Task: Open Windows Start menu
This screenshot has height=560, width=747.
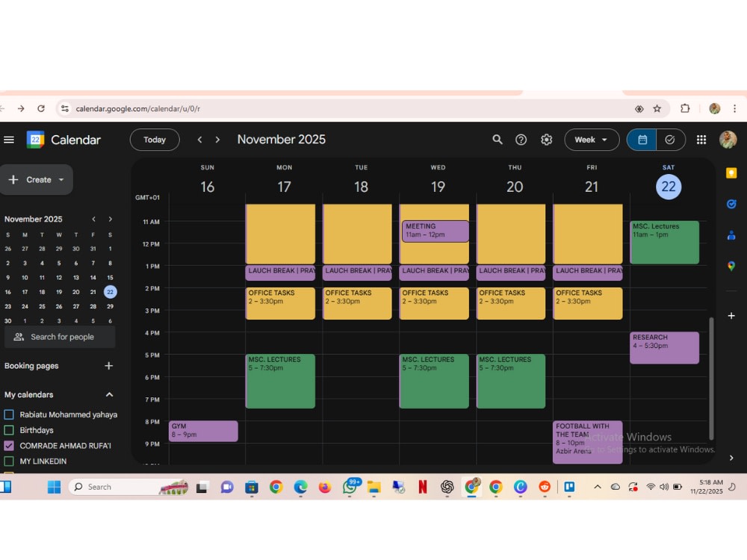Action: click(x=54, y=487)
